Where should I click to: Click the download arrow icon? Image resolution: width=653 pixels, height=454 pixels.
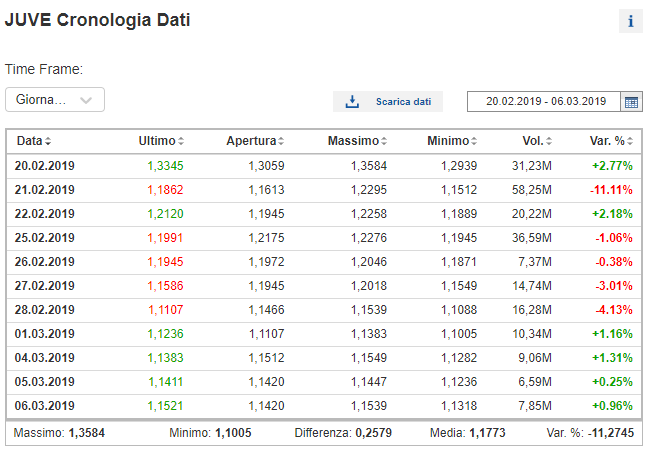coord(352,101)
